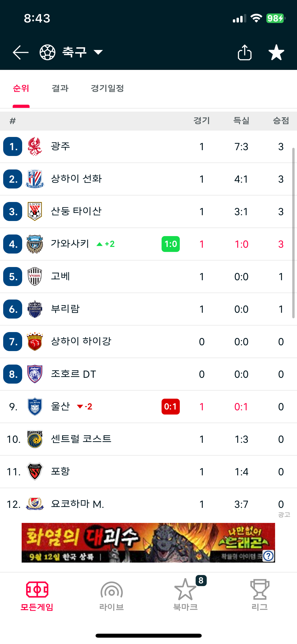Tap the Vissel 고베 team crest
Screen dimensions: 297x644
click(x=35, y=277)
